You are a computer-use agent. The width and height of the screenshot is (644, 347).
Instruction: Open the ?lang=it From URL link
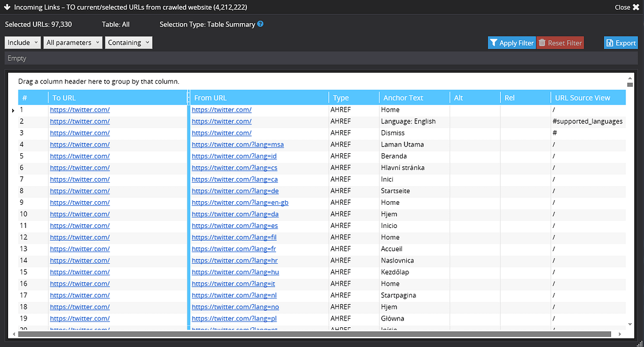point(233,284)
